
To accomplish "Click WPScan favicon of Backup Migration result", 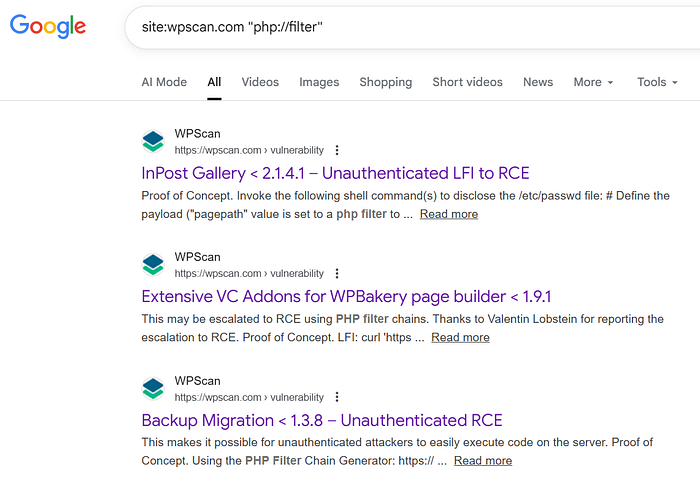I will [x=153, y=388].
